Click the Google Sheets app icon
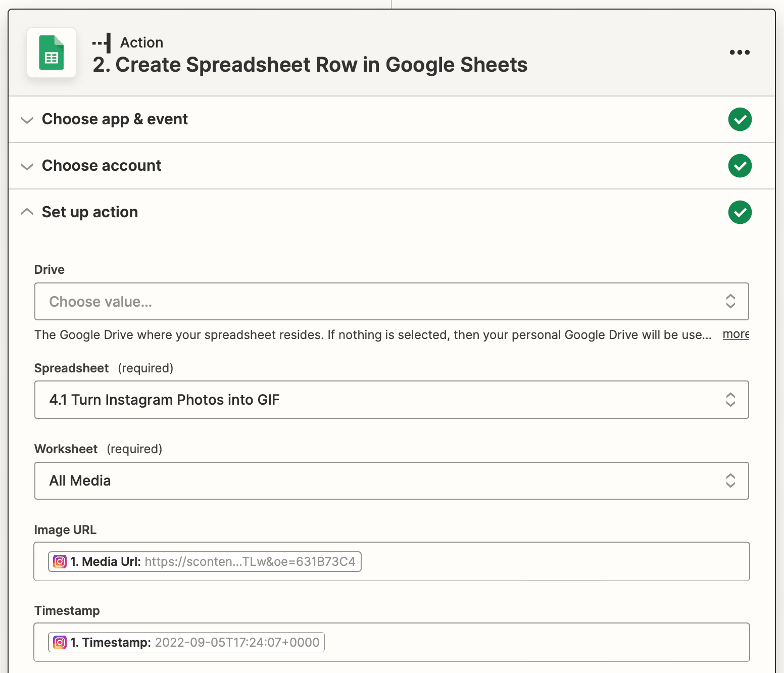 (x=51, y=52)
